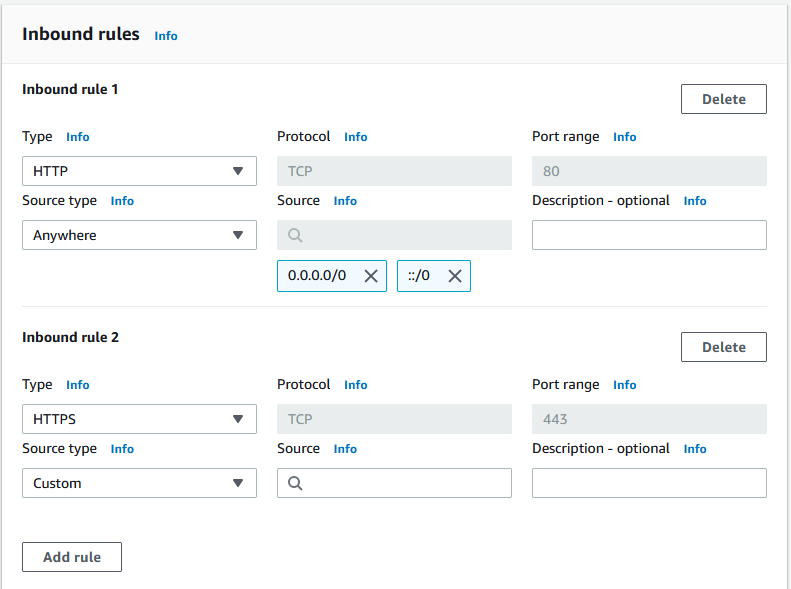Open Info link next to rule 1 Type

click(78, 137)
